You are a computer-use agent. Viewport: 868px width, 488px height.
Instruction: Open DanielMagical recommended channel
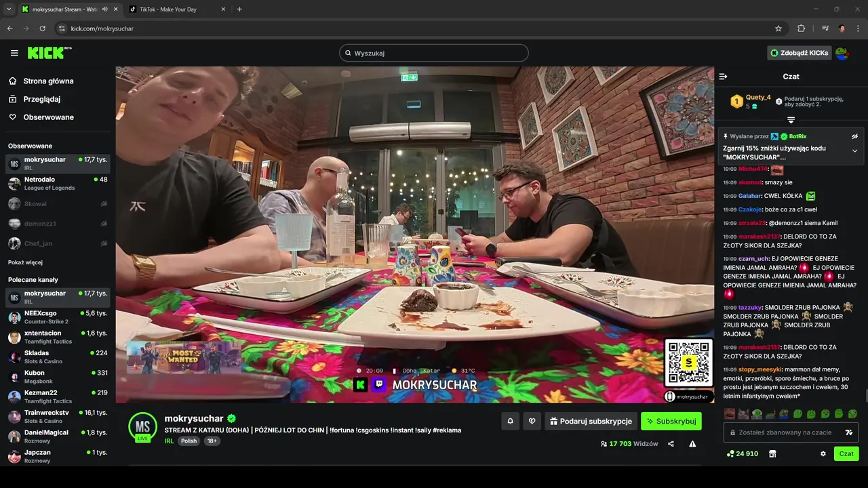[58, 436]
